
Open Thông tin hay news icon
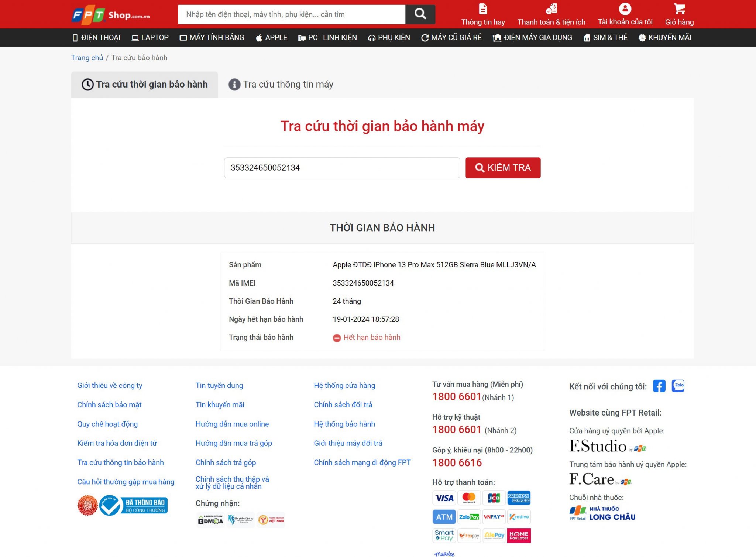click(x=483, y=15)
